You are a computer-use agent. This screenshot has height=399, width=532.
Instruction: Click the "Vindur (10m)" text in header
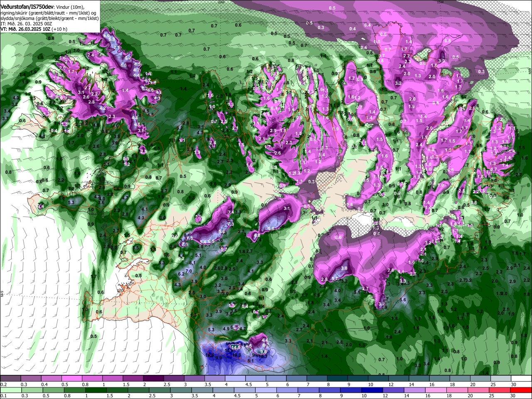tap(71, 7)
